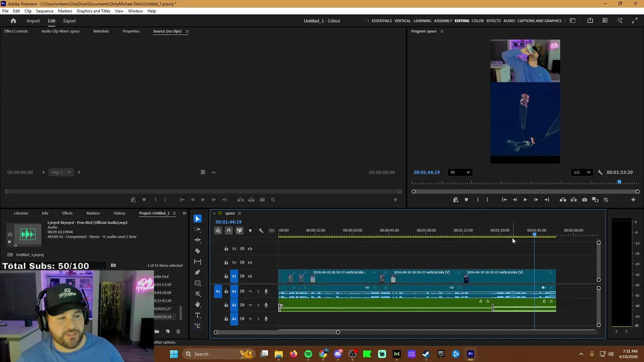Viewport: 644px width, 362px height.
Task: Click the Export Frame camera icon
Action: tap(584, 200)
